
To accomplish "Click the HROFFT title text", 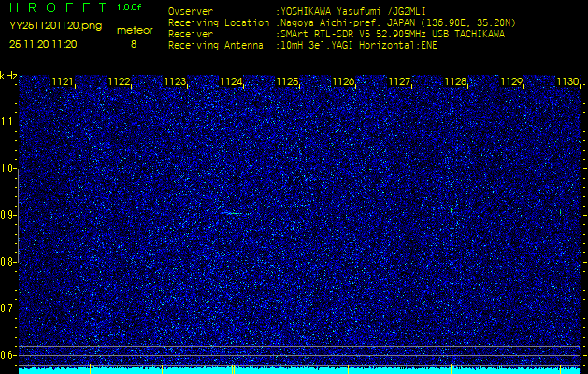I will 58,7.
